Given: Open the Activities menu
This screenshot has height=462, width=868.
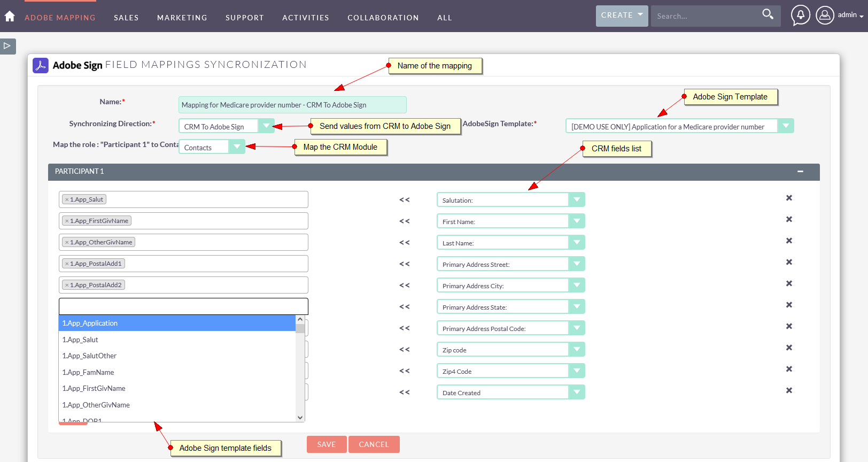Looking at the screenshot, I should click(x=306, y=18).
